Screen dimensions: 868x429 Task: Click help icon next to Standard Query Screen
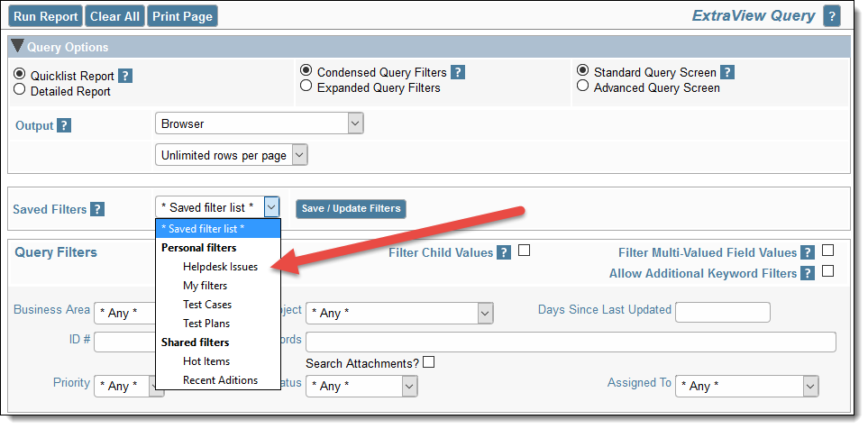[x=727, y=72]
